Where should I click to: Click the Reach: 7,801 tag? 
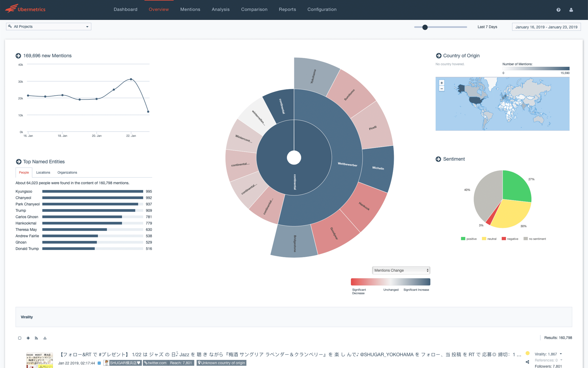[x=181, y=363]
